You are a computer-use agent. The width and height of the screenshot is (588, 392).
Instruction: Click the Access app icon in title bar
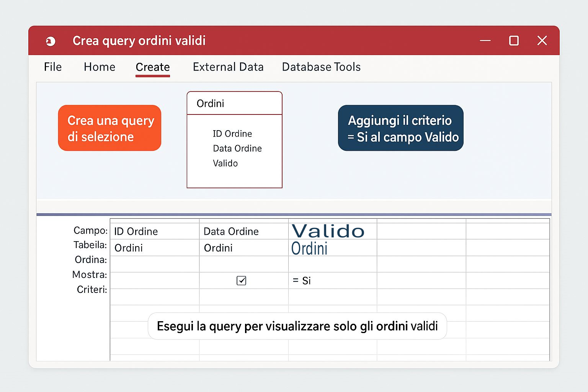[x=51, y=41]
